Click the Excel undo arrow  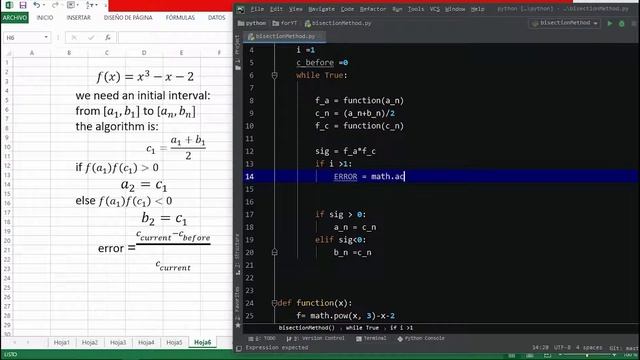click(37, 5)
